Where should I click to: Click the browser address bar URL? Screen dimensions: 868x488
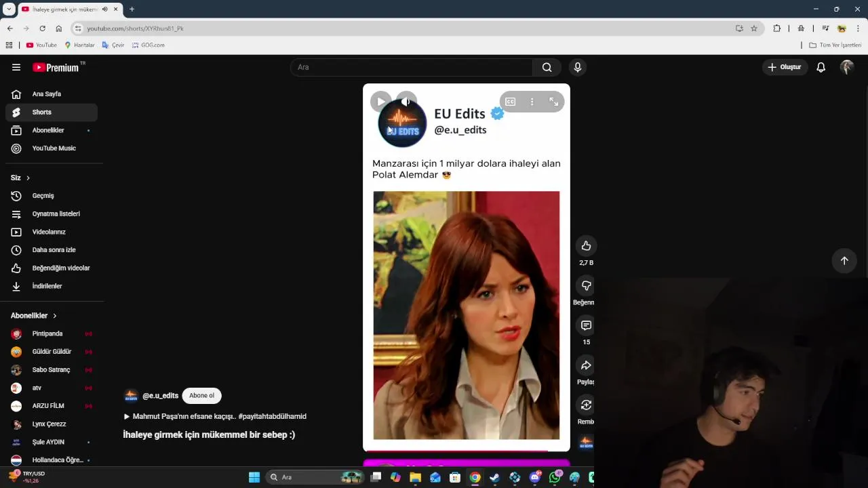click(x=135, y=28)
